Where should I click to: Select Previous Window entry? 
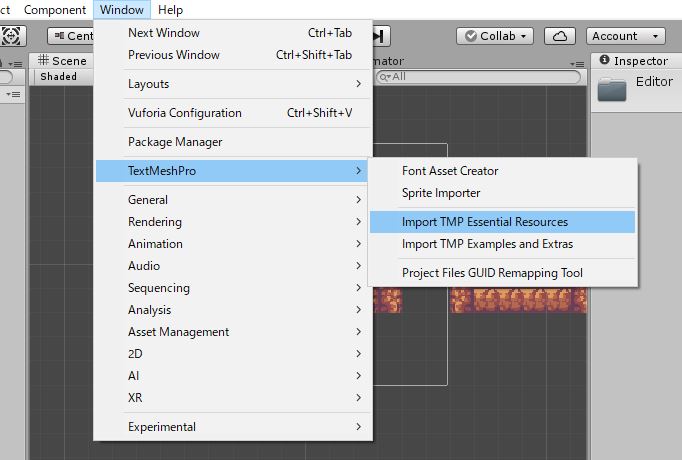234,55
